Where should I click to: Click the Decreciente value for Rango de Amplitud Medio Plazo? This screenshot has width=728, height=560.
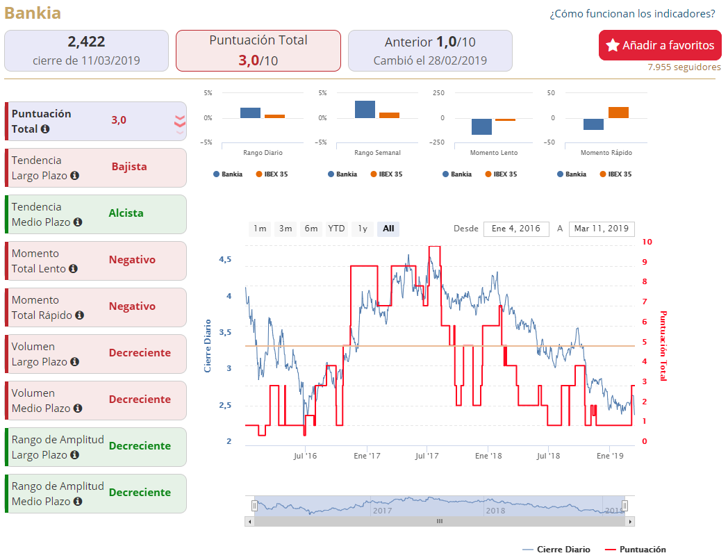click(140, 492)
